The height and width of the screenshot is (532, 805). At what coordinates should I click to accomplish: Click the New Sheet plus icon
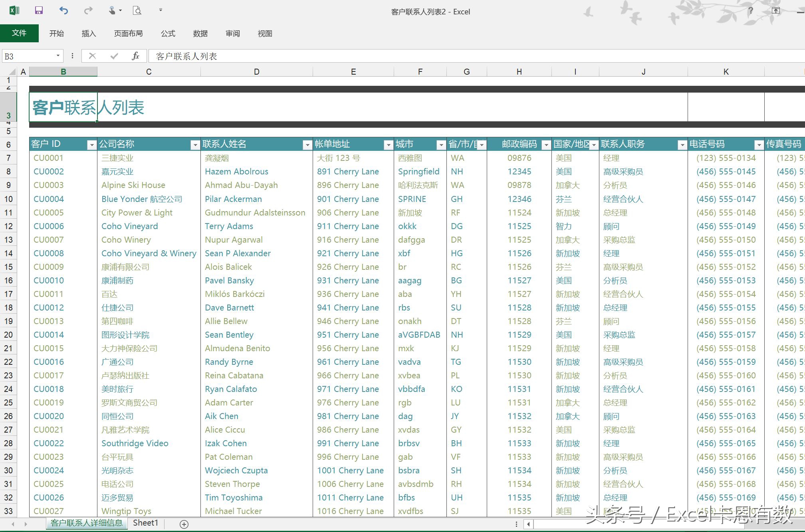[x=184, y=524]
